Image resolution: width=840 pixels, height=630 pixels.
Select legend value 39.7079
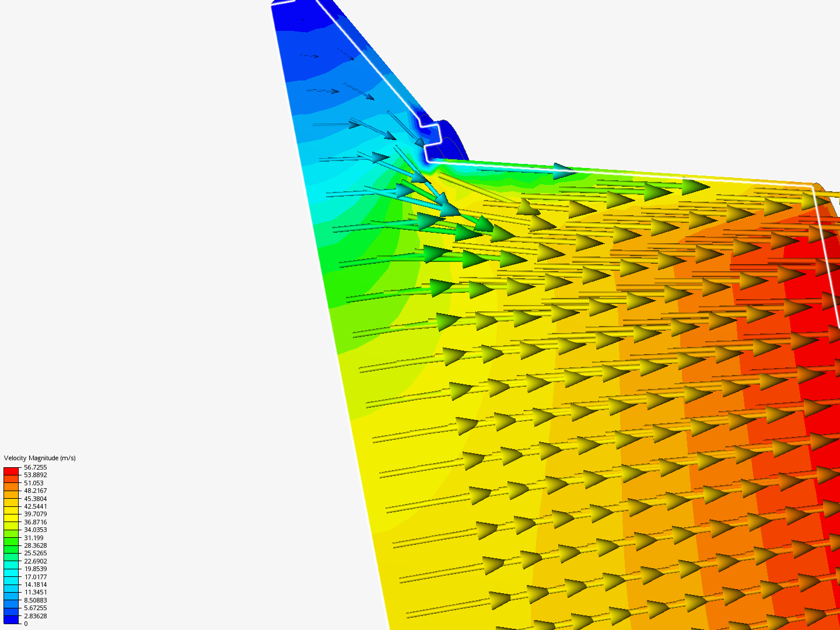pos(35,514)
